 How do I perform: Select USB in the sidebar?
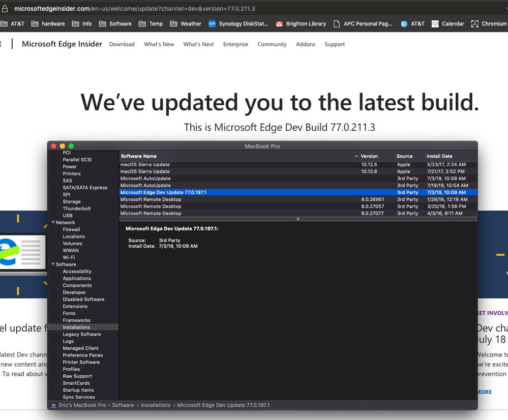(x=68, y=215)
